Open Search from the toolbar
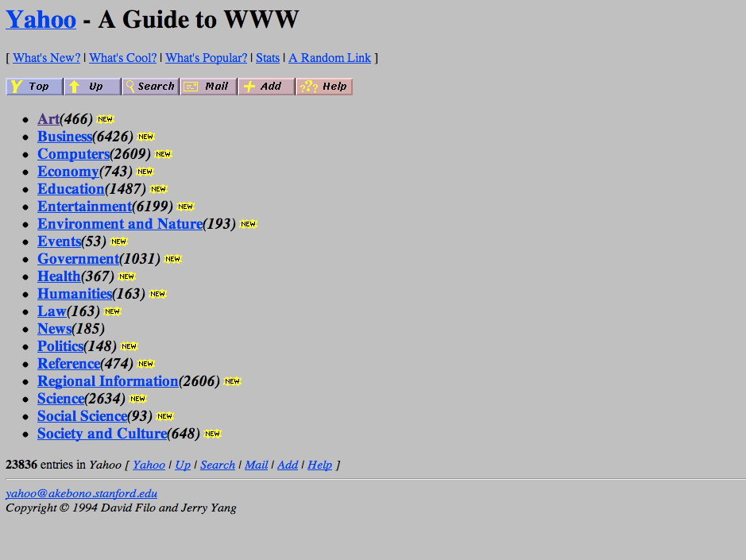This screenshot has height=560, width=746. coord(150,87)
